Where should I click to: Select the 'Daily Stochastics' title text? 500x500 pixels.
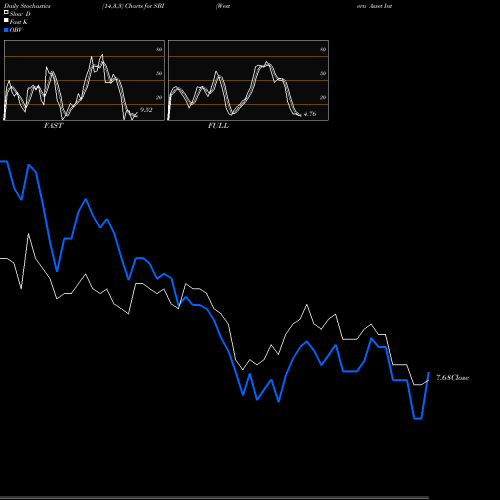27,6
